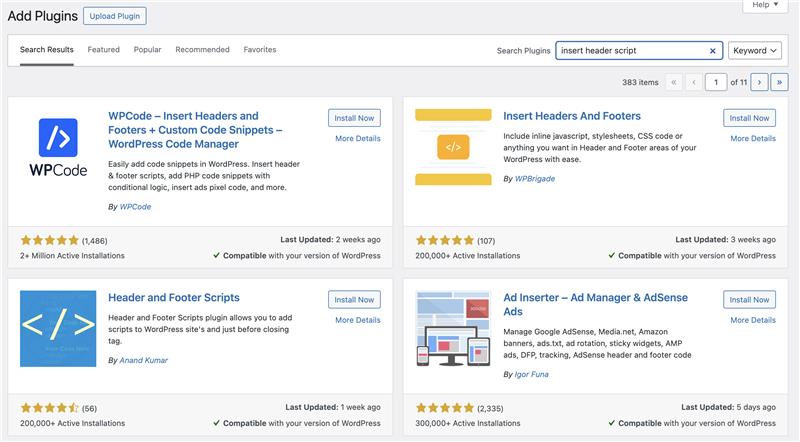The width and height of the screenshot is (800, 442).
Task: Click the Upload Plugin button
Action: (x=115, y=16)
